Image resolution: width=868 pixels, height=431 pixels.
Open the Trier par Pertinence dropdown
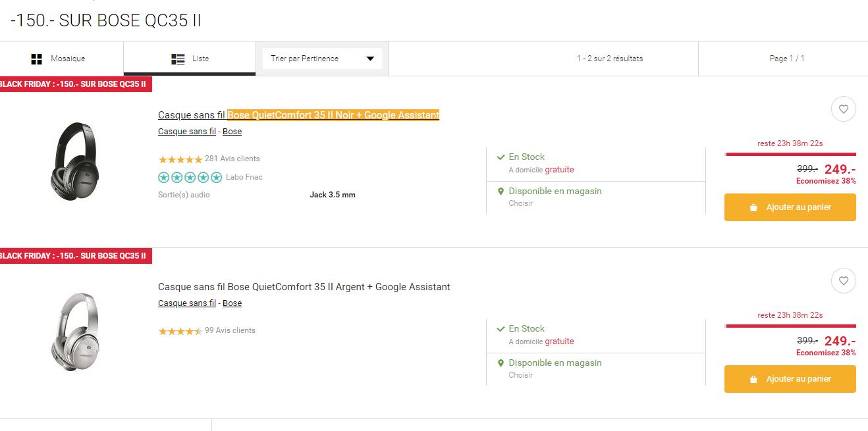322,59
